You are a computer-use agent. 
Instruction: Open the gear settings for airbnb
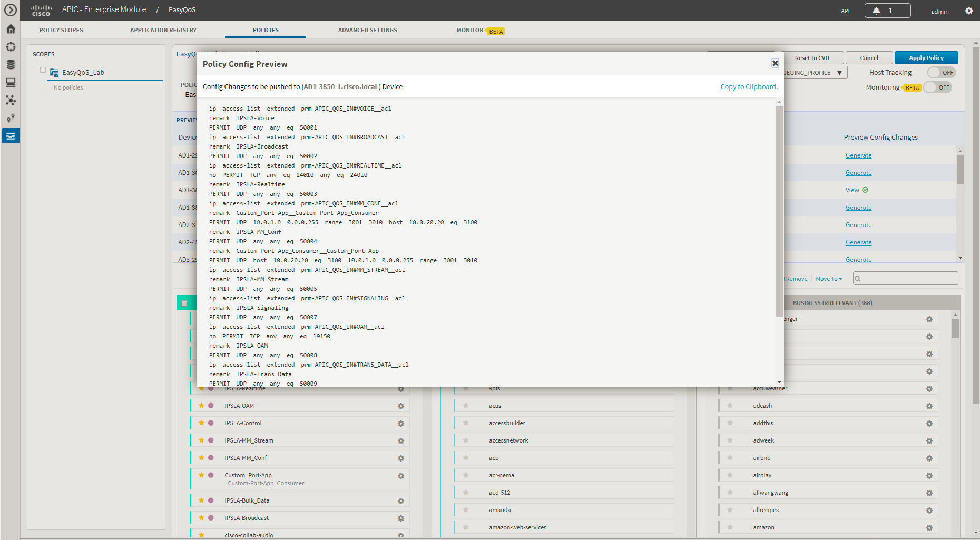coord(929,458)
